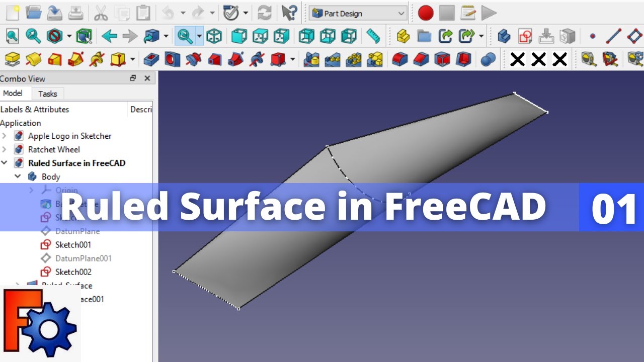Click the Open document folder icon
644x362 pixels.
tap(33, 13)
